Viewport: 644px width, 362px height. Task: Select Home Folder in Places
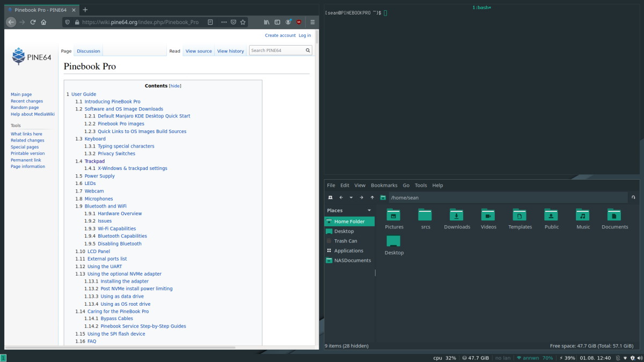click(349, 221)
